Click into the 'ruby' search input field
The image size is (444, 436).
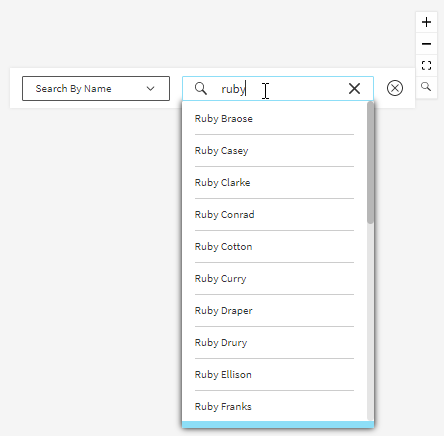278,89
